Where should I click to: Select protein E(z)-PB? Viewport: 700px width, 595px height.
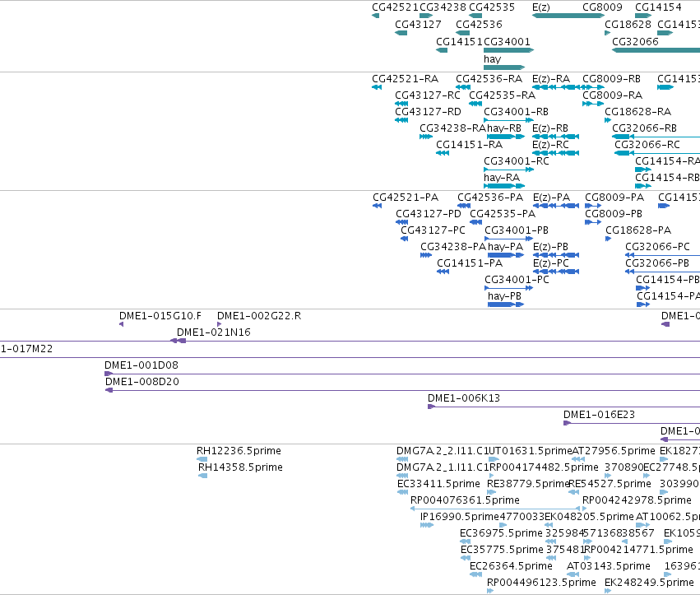(x=551, y=247)
